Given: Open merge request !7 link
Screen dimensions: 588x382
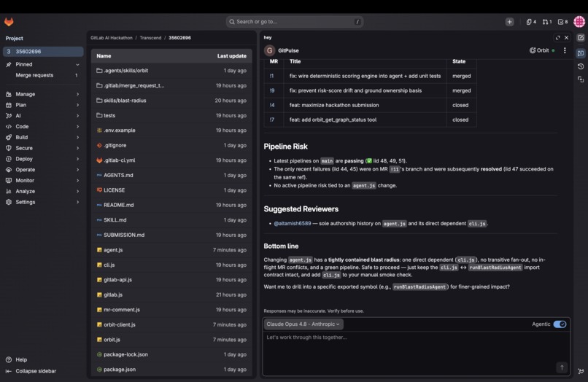Looking at the screenshot, I should [272, 120].
